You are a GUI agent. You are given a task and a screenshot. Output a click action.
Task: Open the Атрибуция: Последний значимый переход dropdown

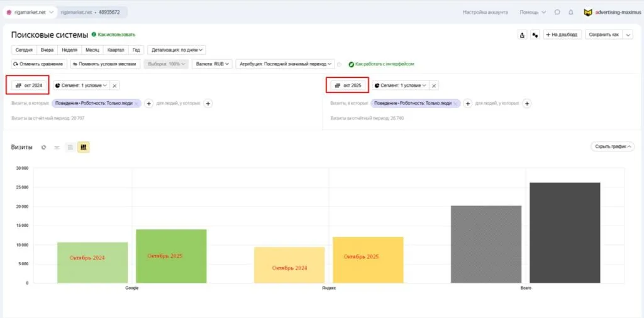click(285, 64)
